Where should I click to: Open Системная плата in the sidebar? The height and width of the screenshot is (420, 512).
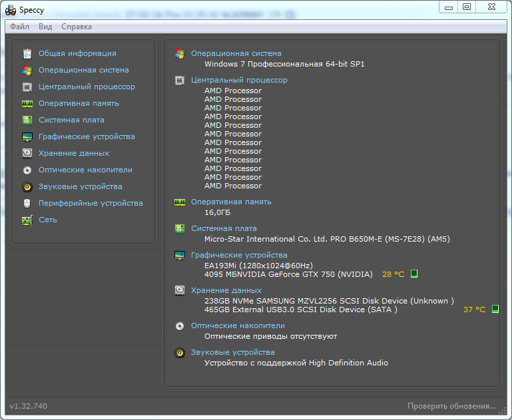click(x=71, y=120)
